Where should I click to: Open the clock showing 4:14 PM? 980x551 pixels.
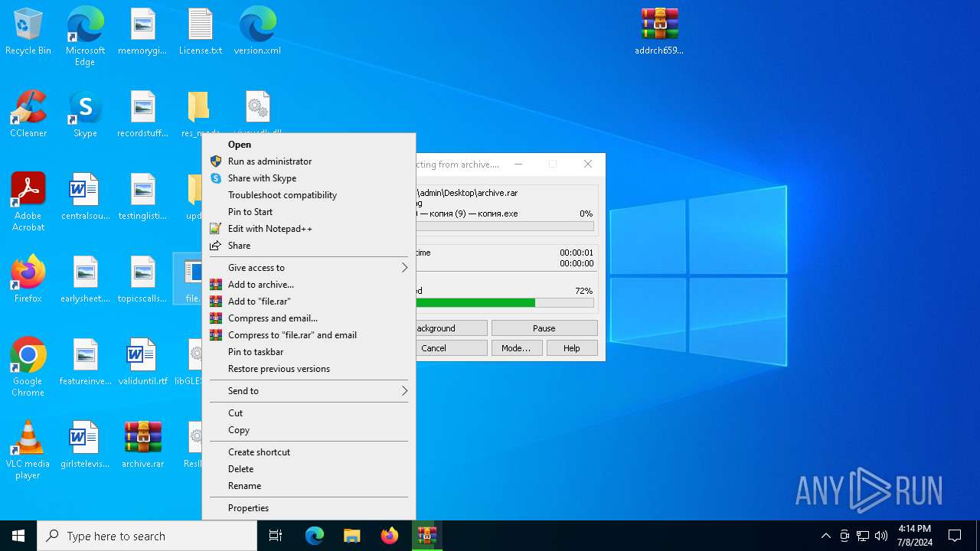tap(914, 536)
